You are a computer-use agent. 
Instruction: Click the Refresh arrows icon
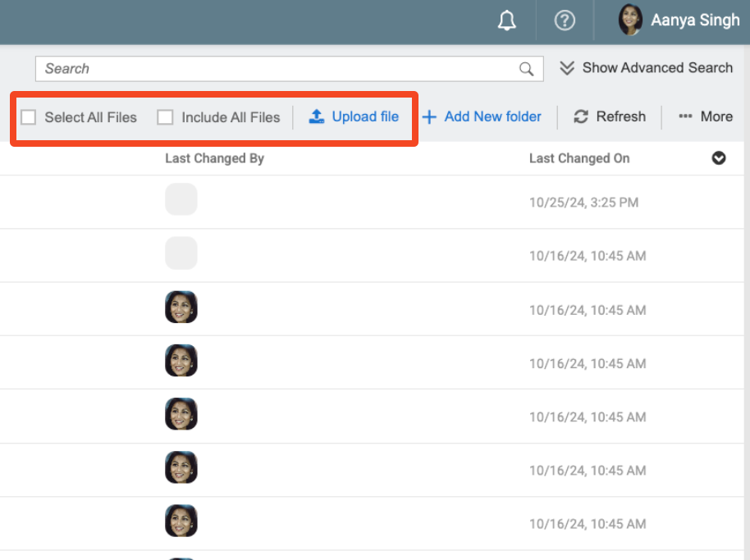pos(581,116)
